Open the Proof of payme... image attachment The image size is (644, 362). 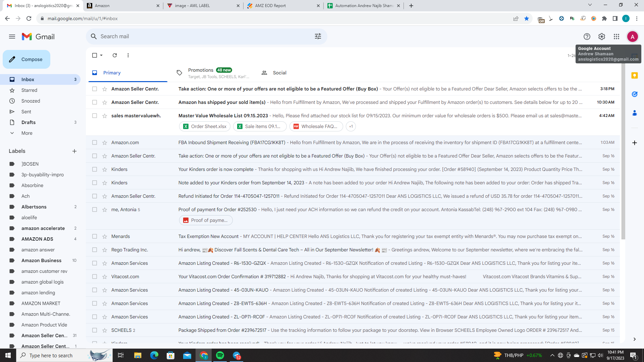(x=206, y=220)
